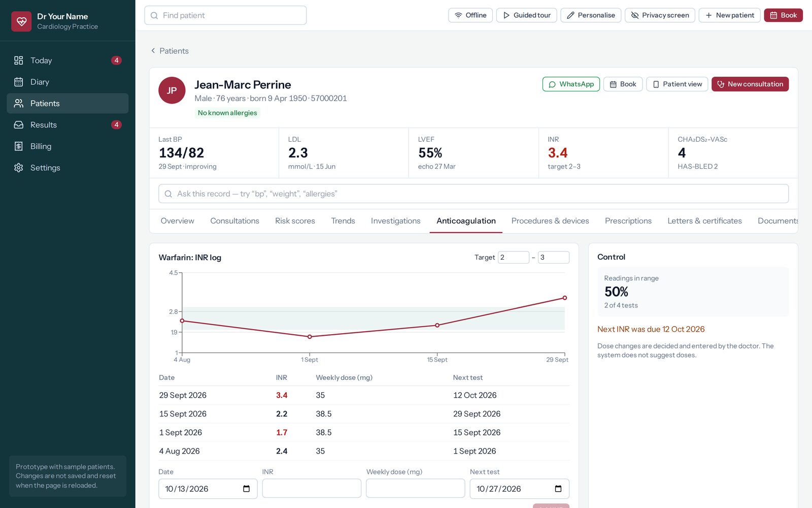Click the Book button in the patient header

(x=623, y=84)
